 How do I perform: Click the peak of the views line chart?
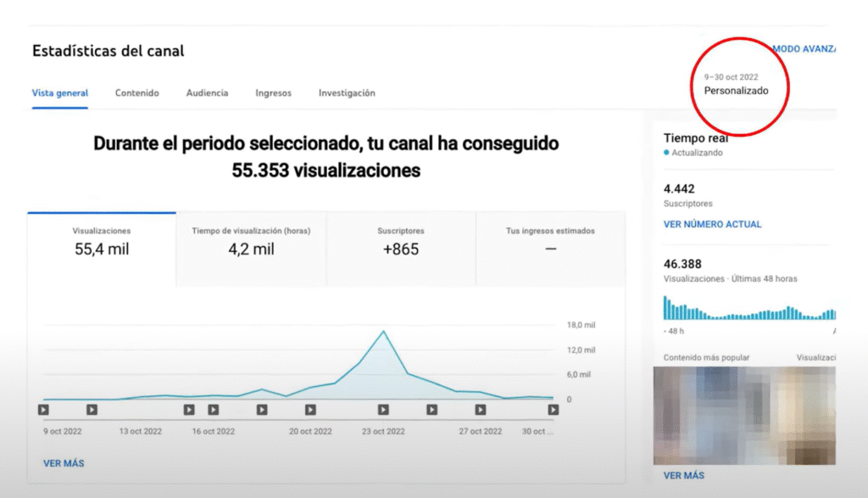383,331
